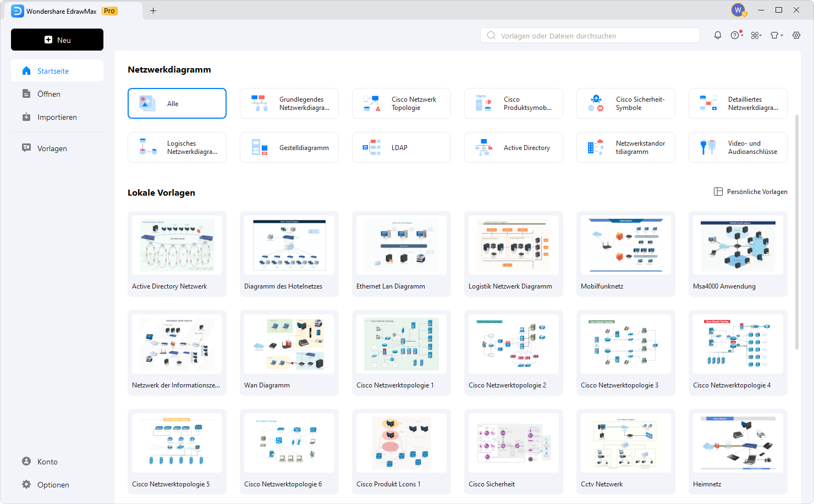Screen dimensions: 814x504
Task: Open Optionen at sidebar bottom
Action: [57, 485]
